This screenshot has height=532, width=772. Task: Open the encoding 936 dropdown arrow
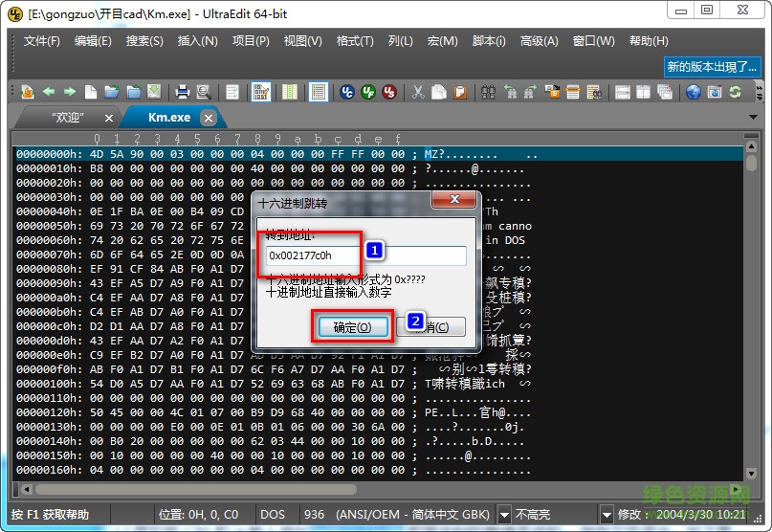coord(504,515)
